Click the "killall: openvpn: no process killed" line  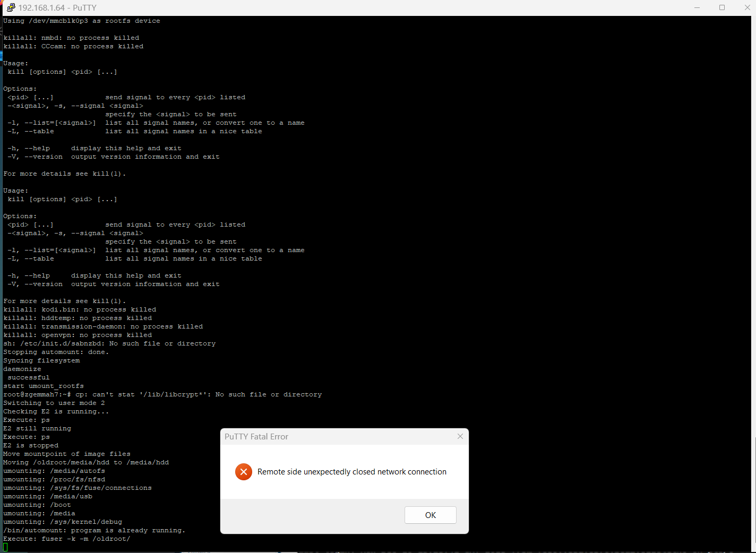78,335
